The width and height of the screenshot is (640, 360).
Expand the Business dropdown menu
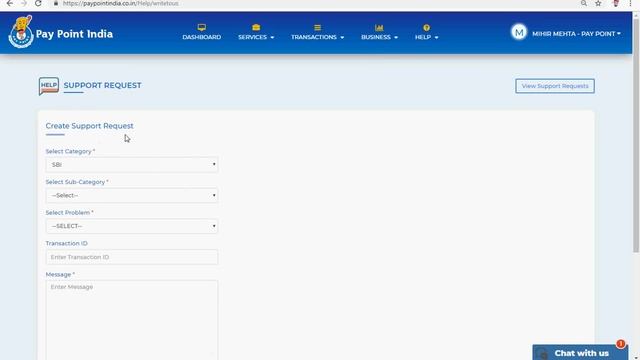pyautogui.click(x=379, y=37)
